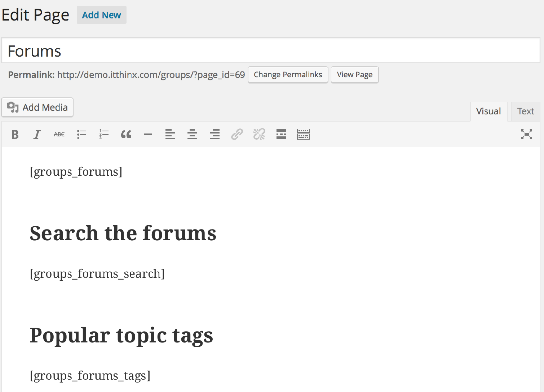This screenshot has height=392, width=544.
Task: Toggle the toolbar kitchen sink
Action: [303, 134]
